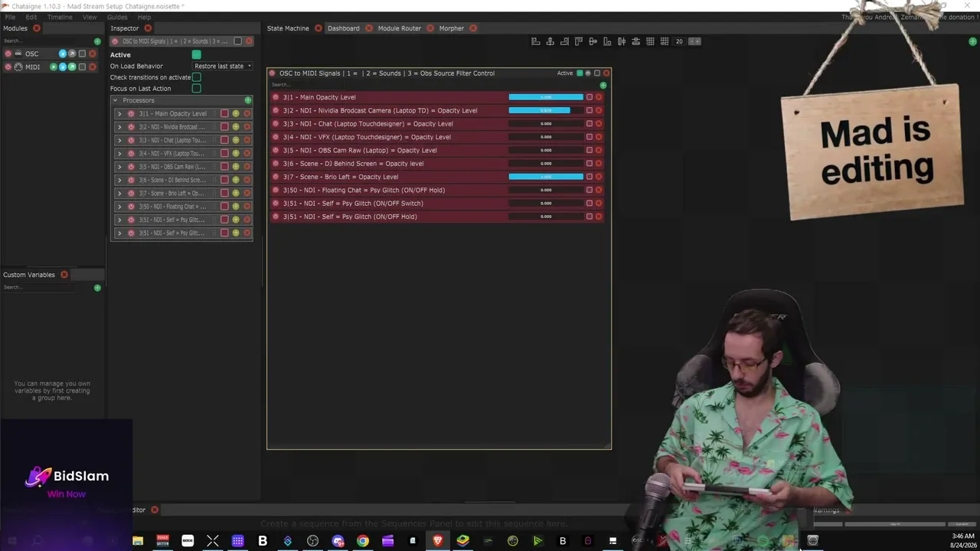Open the File menu
Screen dimensions: 980x551
10,17
